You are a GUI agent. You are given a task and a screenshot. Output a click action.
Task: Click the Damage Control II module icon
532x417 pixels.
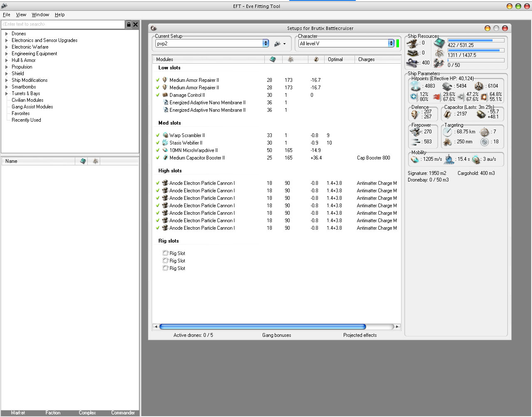(165, 95)
